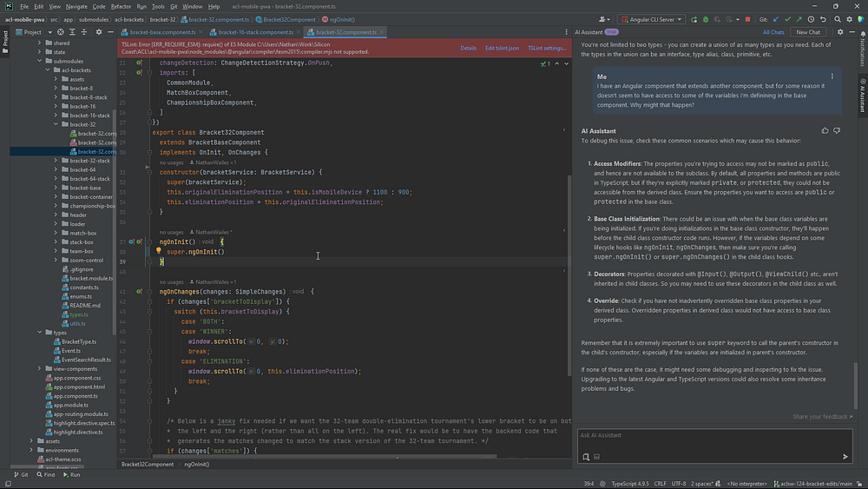Click the Search Everywhere magnifier icon
The height and width of the screenshot is (489, 868).
pyautogui.click(x=838, y=19)
